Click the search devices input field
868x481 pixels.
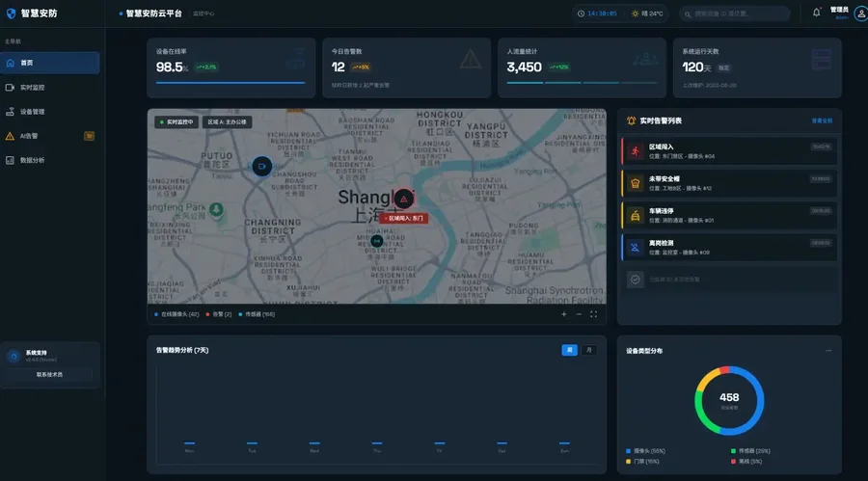pyautogui.click(x=738, y=13)
